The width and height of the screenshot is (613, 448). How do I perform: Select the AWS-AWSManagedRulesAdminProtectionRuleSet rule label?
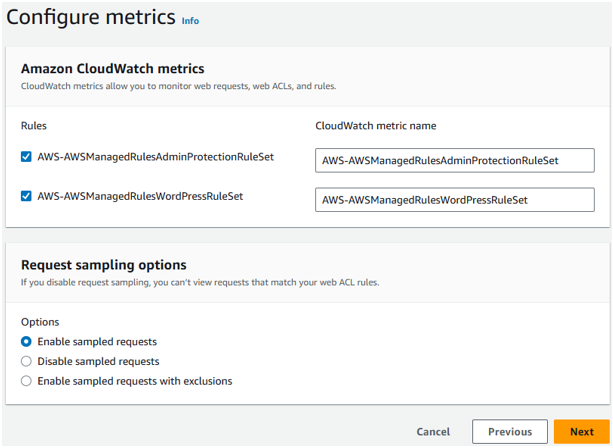tap(156, 157)
